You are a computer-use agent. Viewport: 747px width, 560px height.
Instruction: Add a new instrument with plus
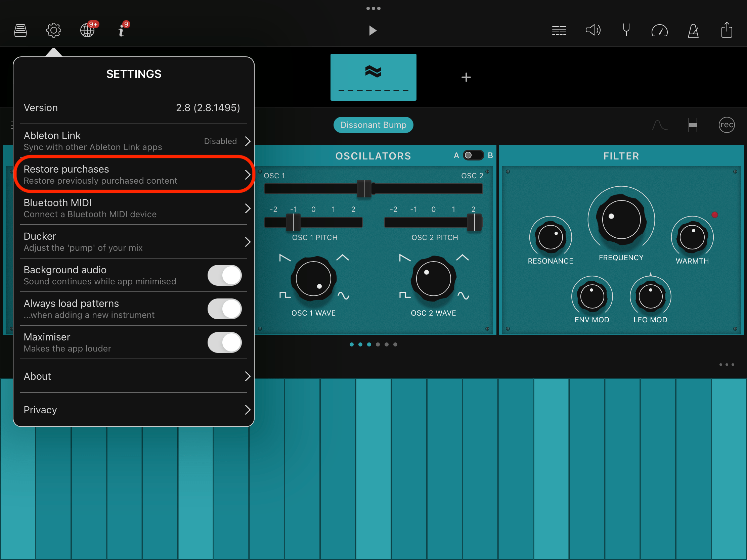(466, 77)
